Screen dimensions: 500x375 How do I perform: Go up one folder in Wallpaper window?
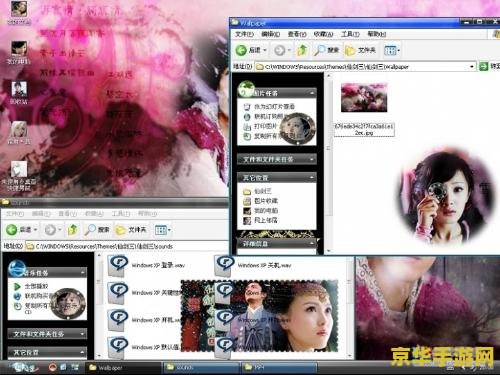coord(302,50)
